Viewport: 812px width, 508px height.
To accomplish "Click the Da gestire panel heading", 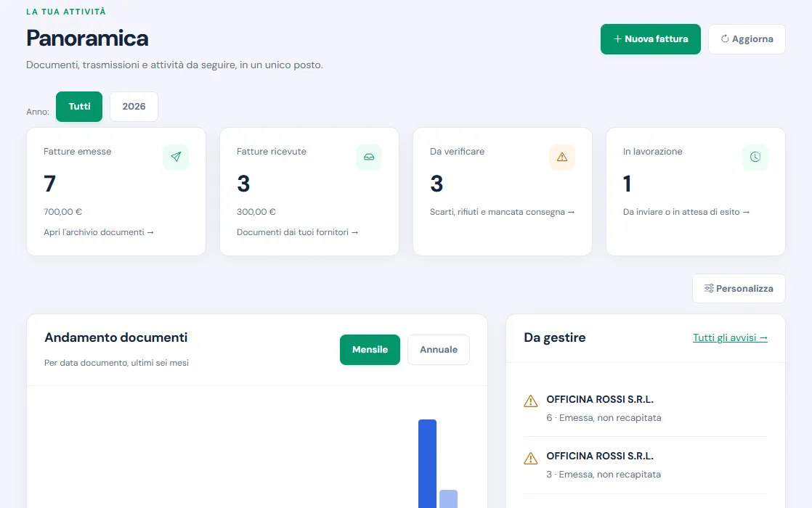I will (x=555, y=337).
